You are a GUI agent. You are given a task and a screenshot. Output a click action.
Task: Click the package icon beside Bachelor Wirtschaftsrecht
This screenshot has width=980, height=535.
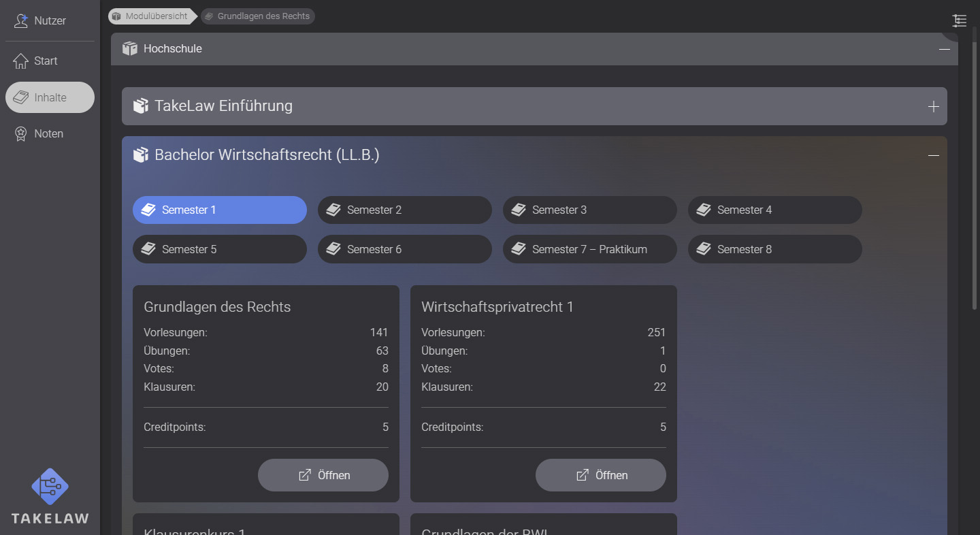point(141,155)
